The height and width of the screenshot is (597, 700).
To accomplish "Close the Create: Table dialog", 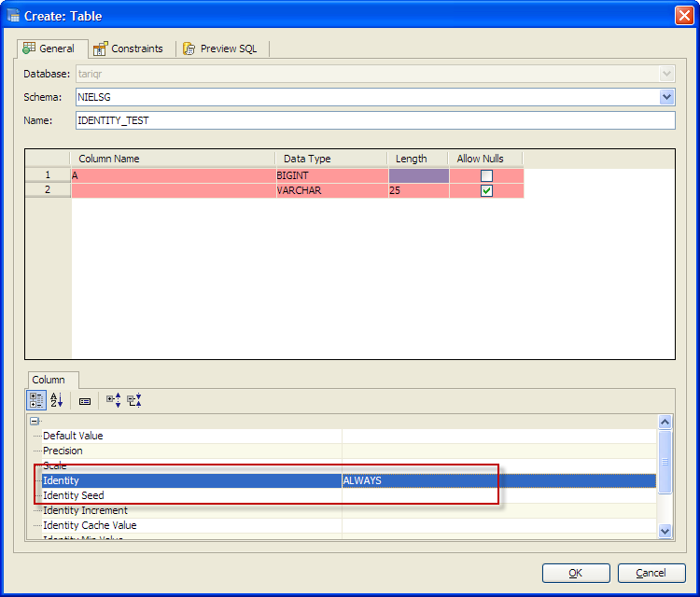I will click(x=684, y=16).
